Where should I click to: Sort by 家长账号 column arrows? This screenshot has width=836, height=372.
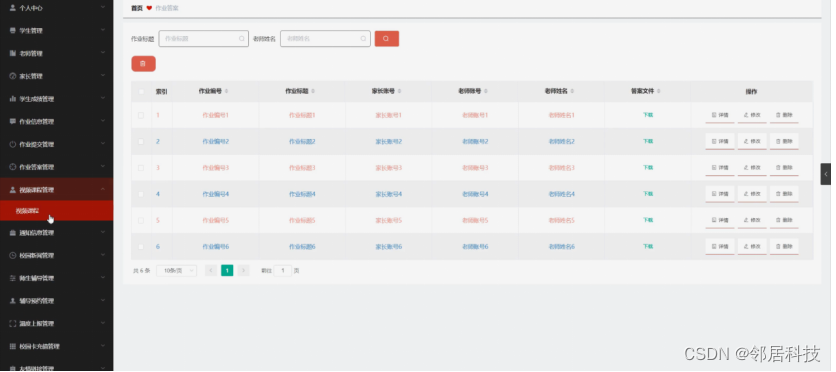(399, 91)
